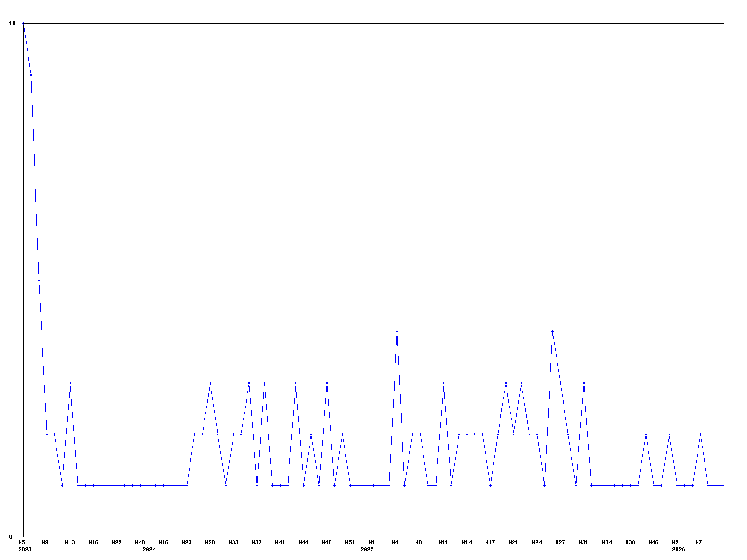Click the W46 x-axis label
This screenshot has width=747, height=560.
654,542
